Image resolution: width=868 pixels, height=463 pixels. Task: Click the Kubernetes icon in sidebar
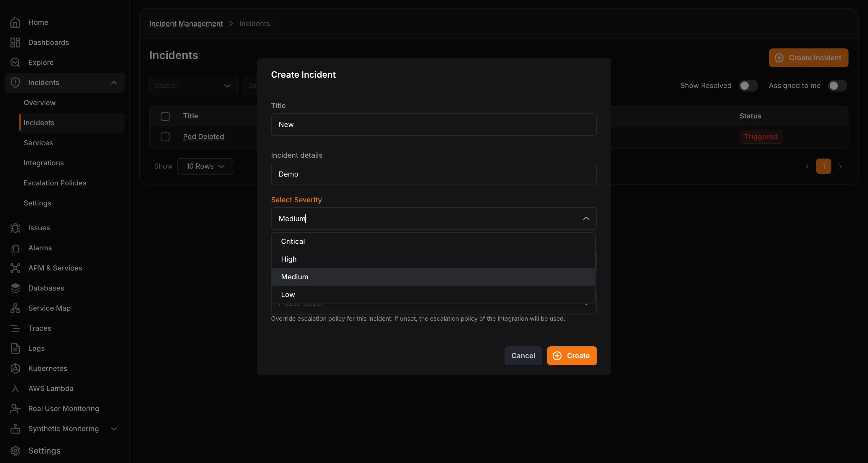15,368
